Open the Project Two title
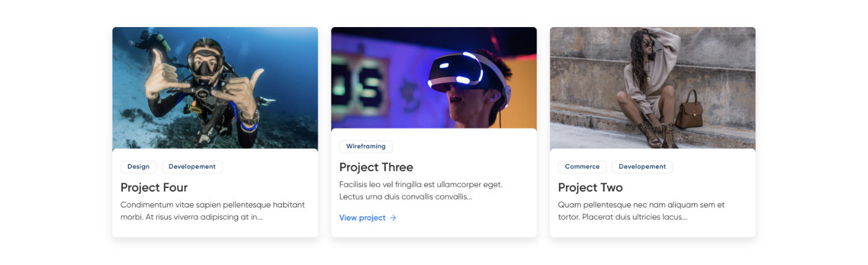Image resolution: width=868 pixels, height=265 pixels. point(591,187)
